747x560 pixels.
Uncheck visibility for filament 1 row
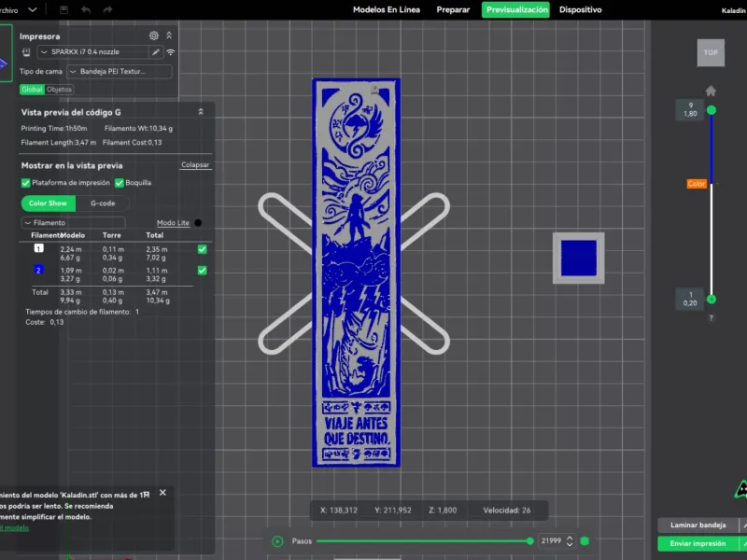click(202, 249)
